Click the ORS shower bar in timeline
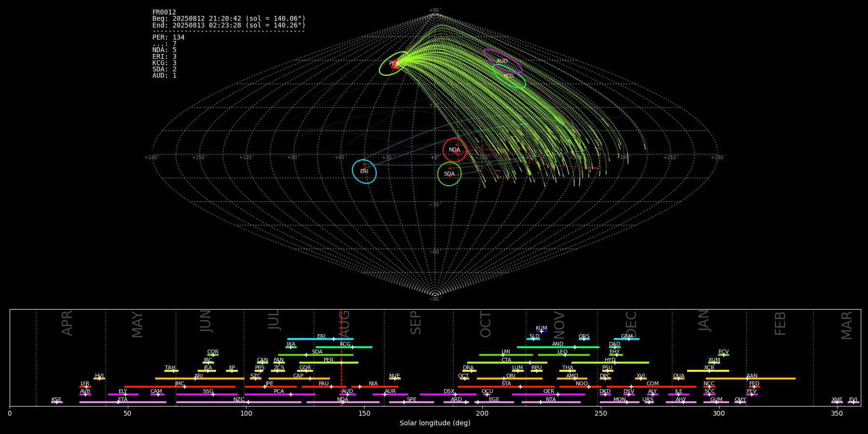The height and width of the screenshot is (434, 868). (x=584, y=339)
